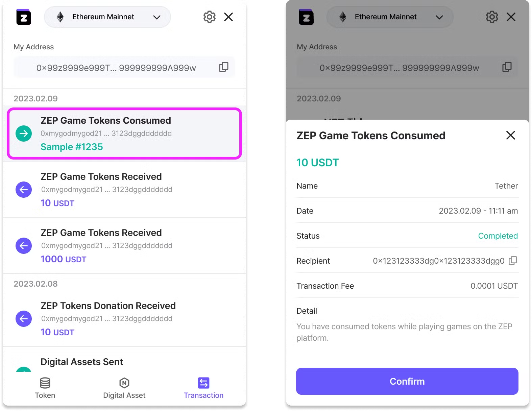532x411 pixels.
Task: Copy wallet address in left panel
Action: tap(224, 67)
